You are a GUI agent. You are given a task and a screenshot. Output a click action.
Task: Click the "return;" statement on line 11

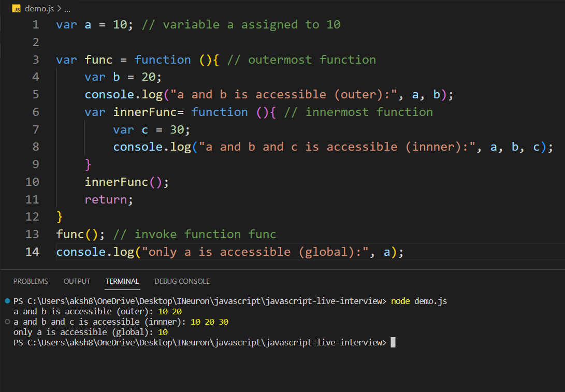[109, 199]
